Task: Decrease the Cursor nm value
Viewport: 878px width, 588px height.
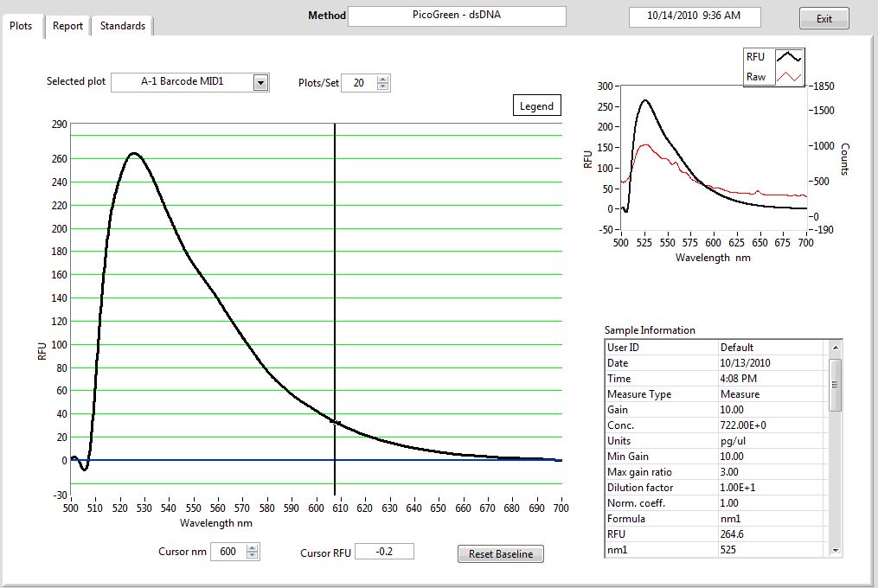Action: [x=253, y=555]
